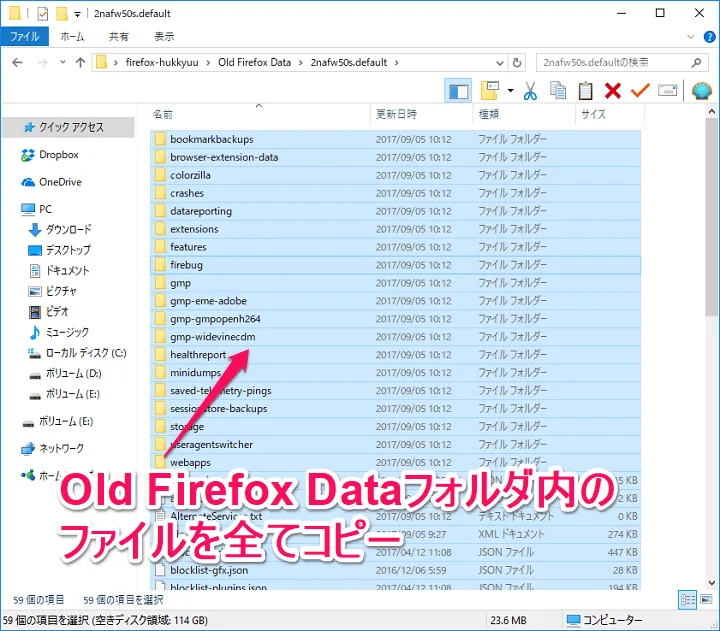Switch to details view icon in status bar

(x=687, y=599)
